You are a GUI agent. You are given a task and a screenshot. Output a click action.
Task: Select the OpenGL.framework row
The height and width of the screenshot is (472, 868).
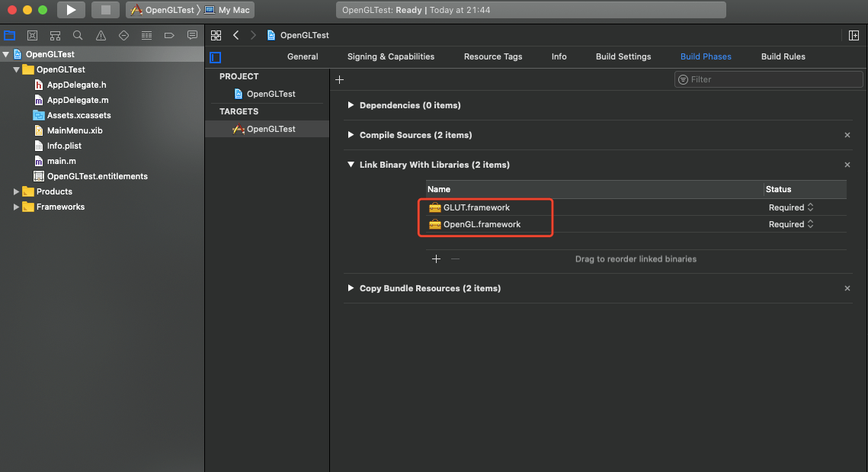[636, 224]
